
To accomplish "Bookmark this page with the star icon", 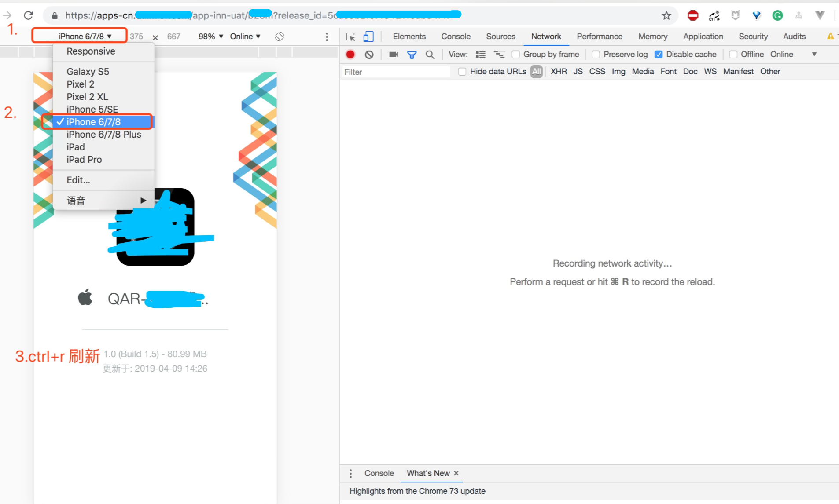I will tap(666, 16).
